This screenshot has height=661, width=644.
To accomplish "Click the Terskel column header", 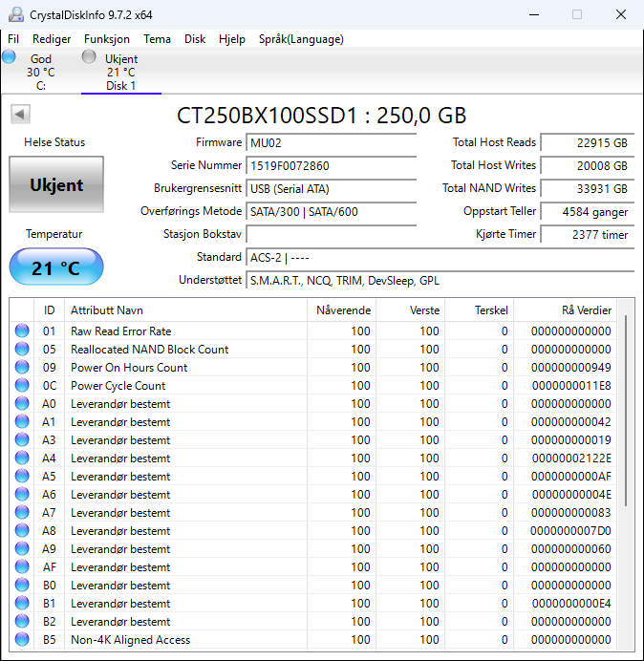I will coord(479,310).
